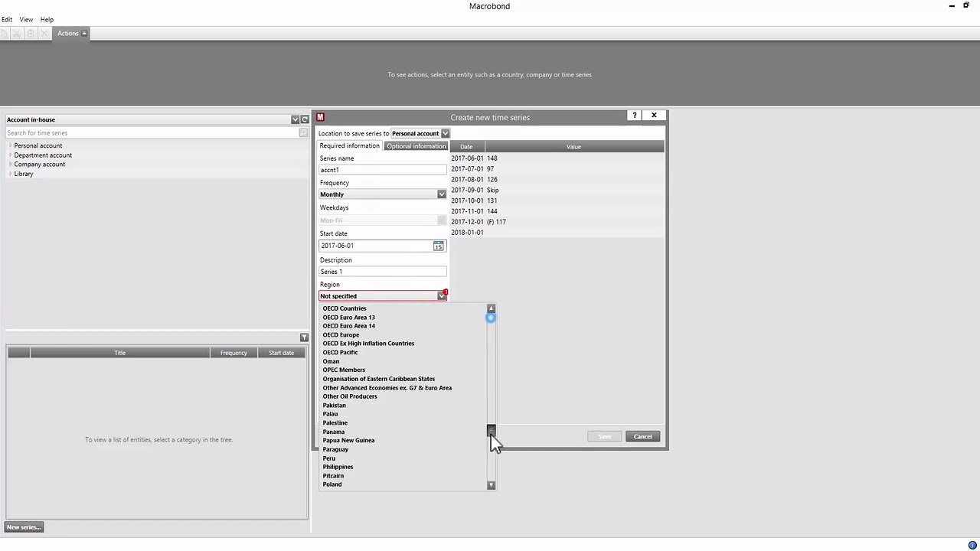Expand the Library tree node
The image size is (980, 551).
point(11,174)
